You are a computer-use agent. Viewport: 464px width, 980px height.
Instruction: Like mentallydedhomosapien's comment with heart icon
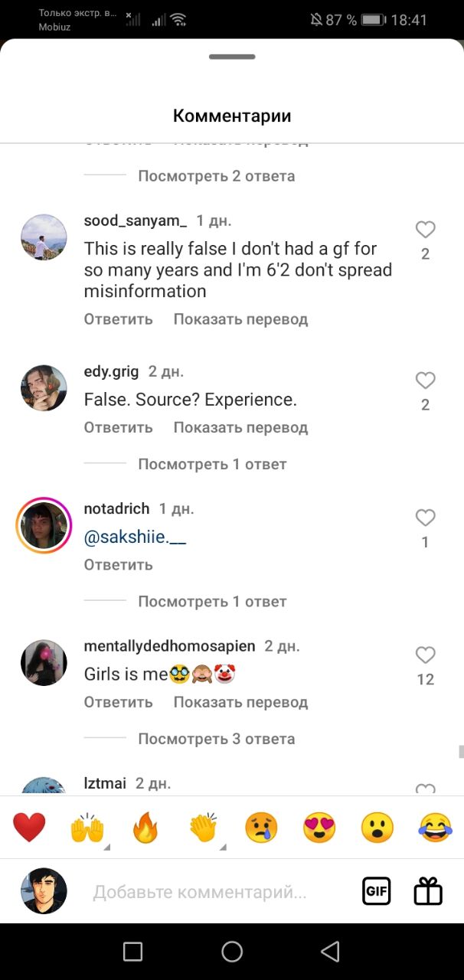(x=425, y=655)
